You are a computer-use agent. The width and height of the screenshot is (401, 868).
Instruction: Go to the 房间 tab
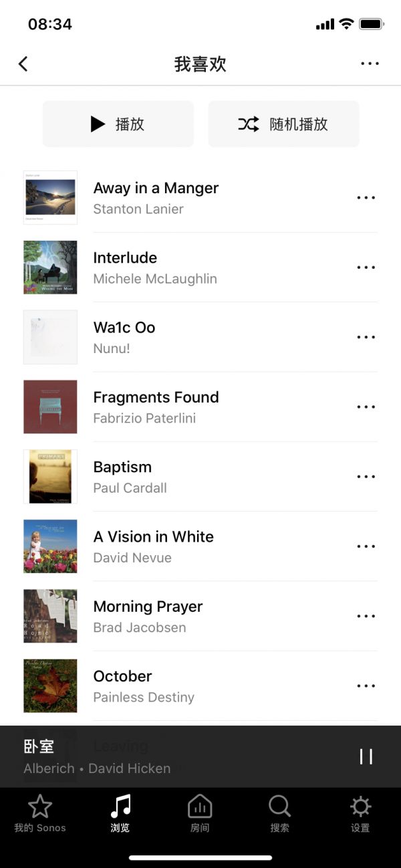click(200, 813)
